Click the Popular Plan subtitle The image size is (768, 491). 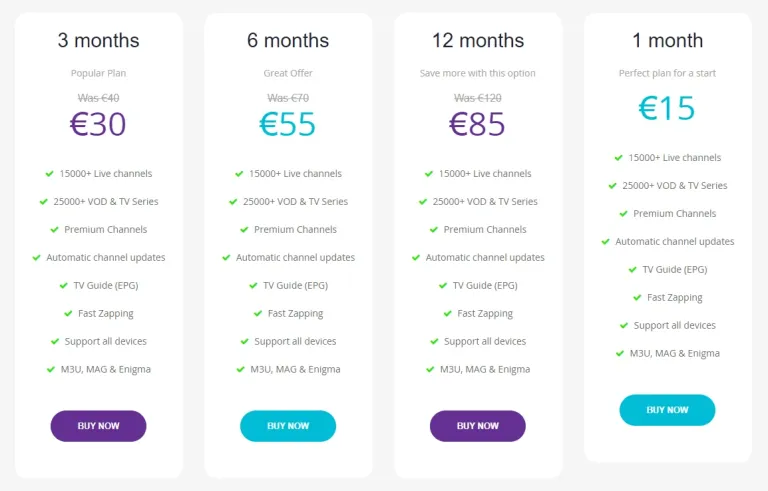click(x=98, y=73)
